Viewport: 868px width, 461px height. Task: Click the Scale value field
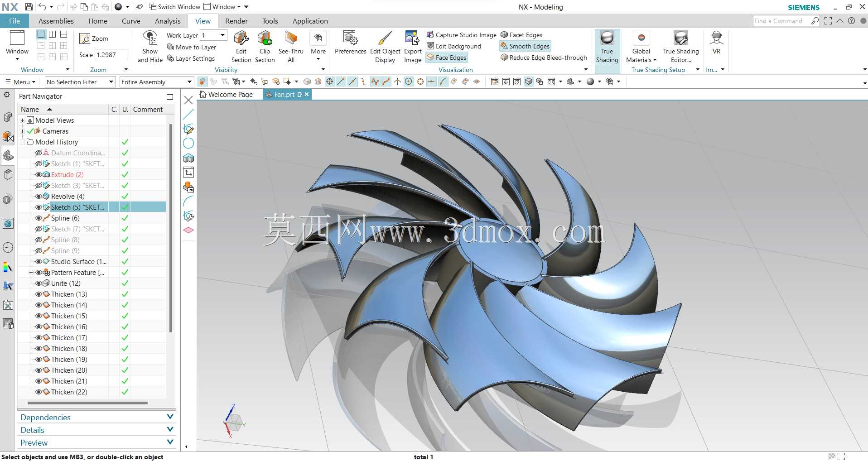pos(111,55)
